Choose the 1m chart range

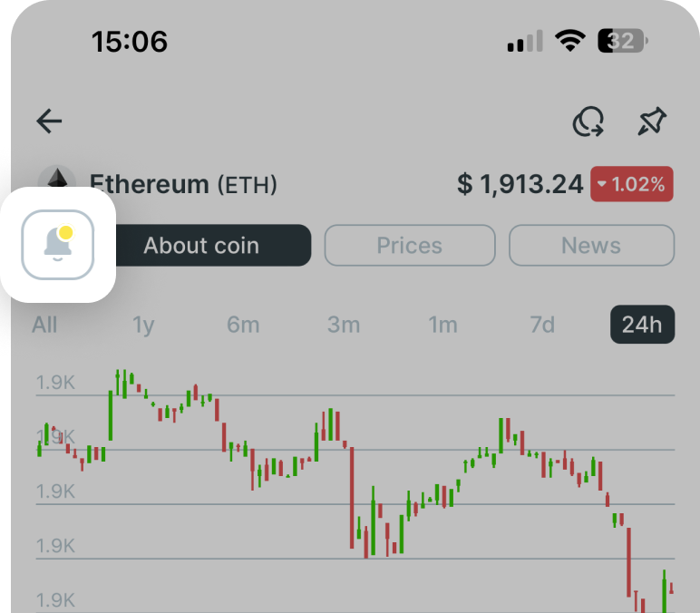click(x=442, y=325)
